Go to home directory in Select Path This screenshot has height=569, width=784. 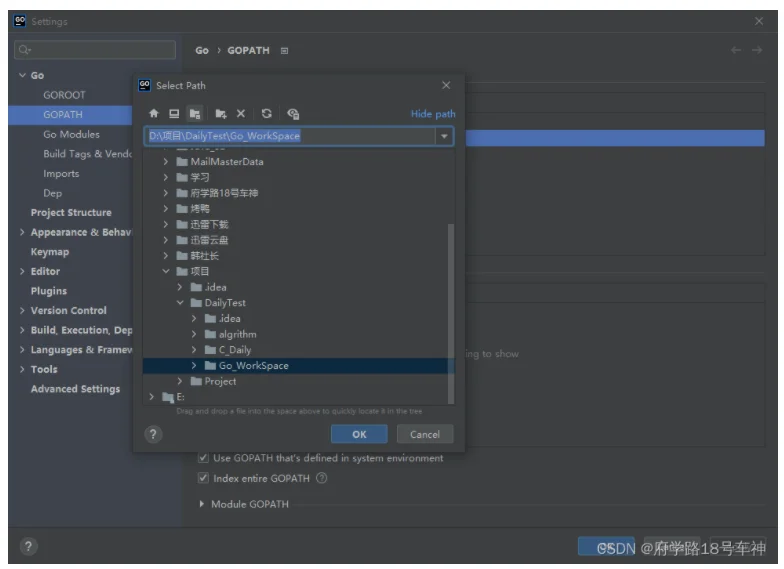(154, 114)
